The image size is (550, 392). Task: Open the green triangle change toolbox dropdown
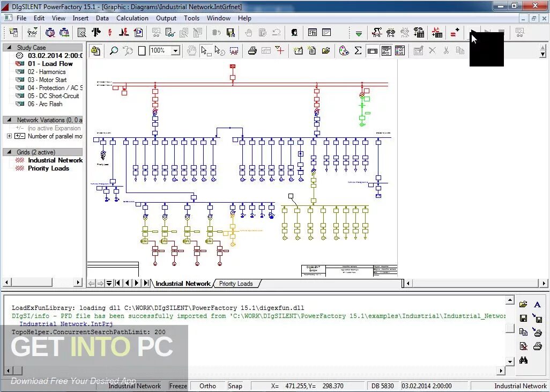359,34
